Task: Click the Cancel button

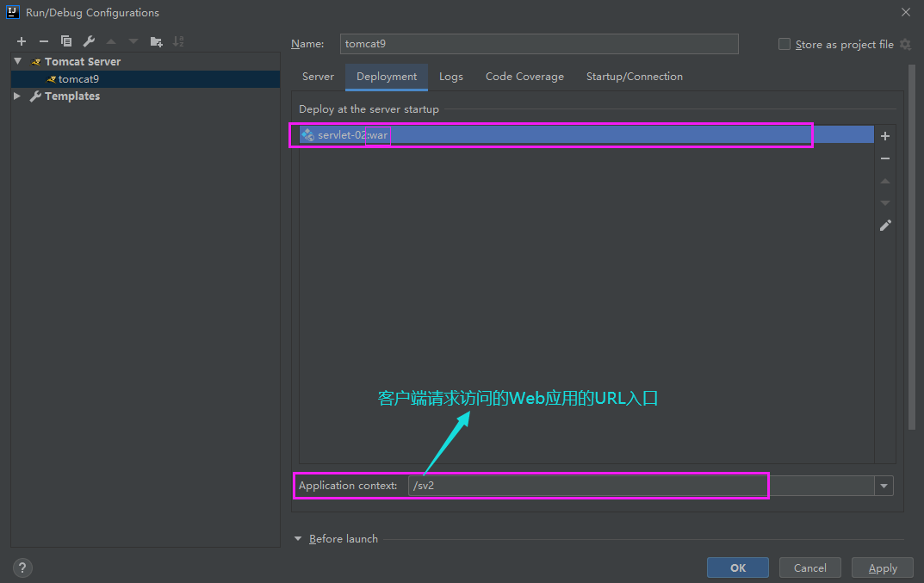Action: tap(809, 567)
